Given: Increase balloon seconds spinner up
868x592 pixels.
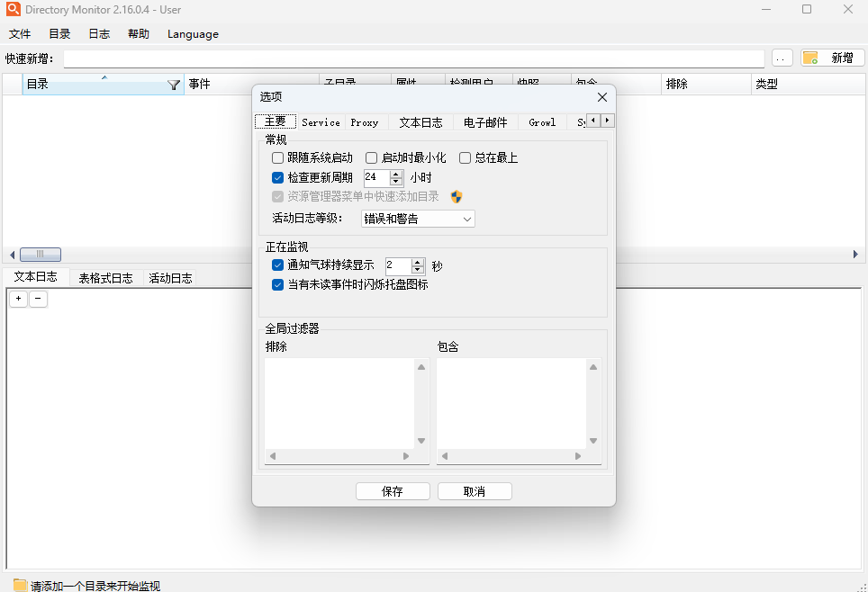Looking at the screenshot, I should (418, 262).
